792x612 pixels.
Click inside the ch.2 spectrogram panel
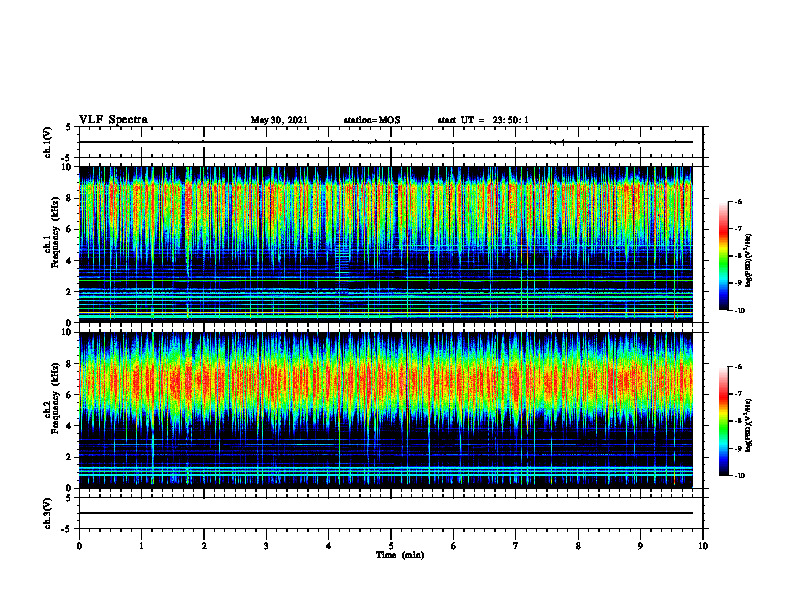(386, 410)
